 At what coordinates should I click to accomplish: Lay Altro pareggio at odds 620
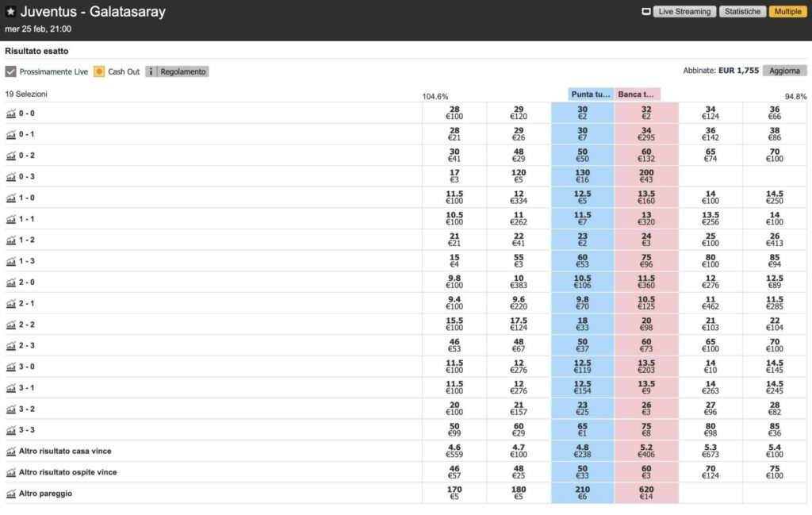click(645, 493)
